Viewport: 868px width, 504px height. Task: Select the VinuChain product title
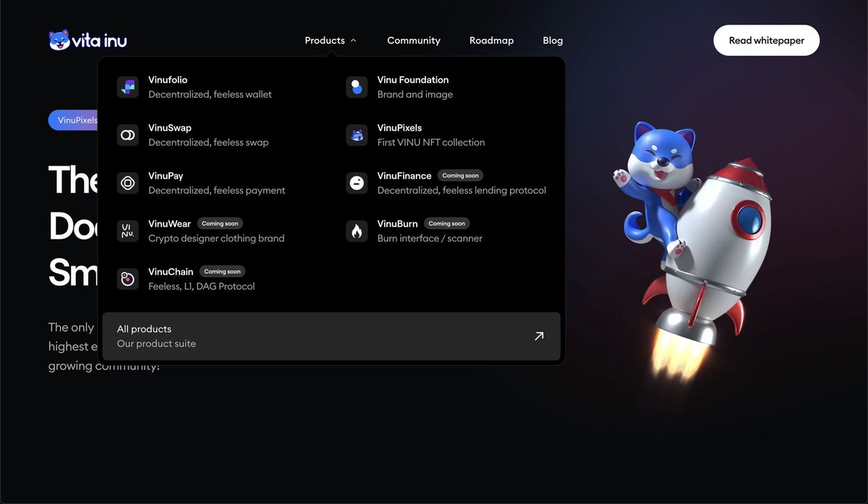(171, 272)
